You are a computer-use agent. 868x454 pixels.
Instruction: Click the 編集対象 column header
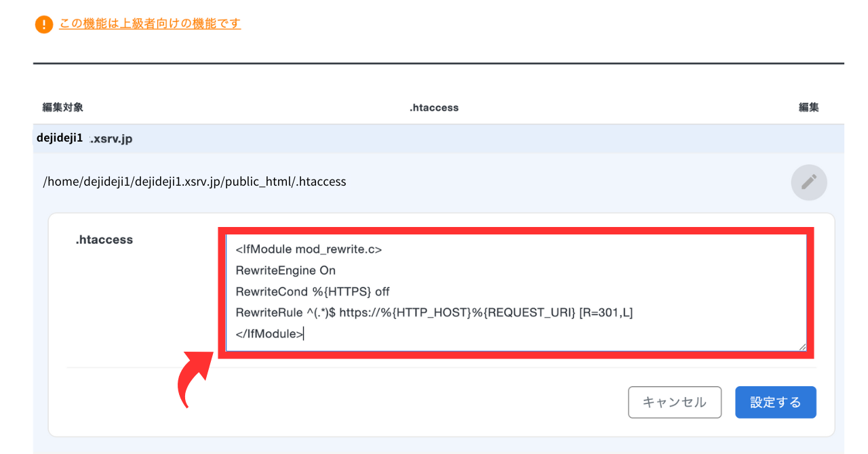point(63,108)
